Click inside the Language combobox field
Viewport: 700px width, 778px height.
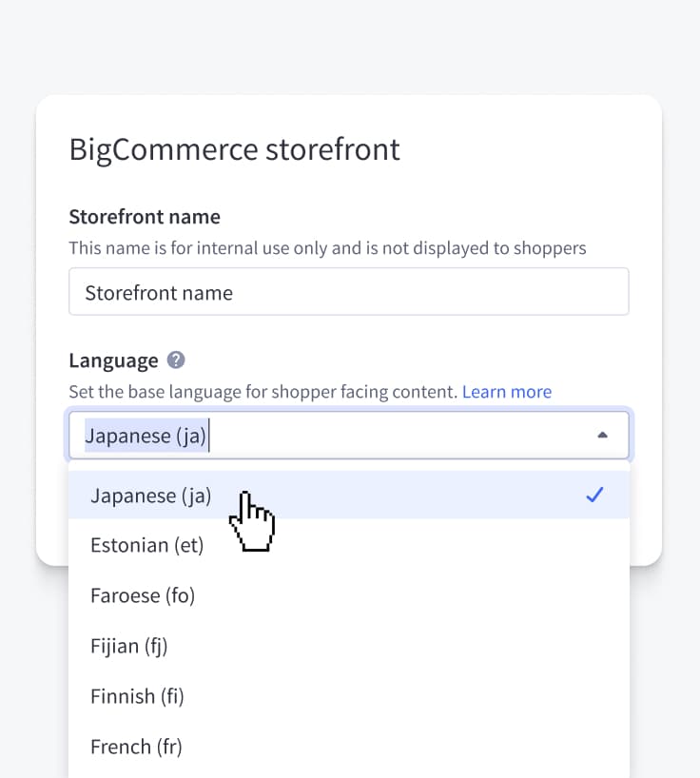pos(380,436)
